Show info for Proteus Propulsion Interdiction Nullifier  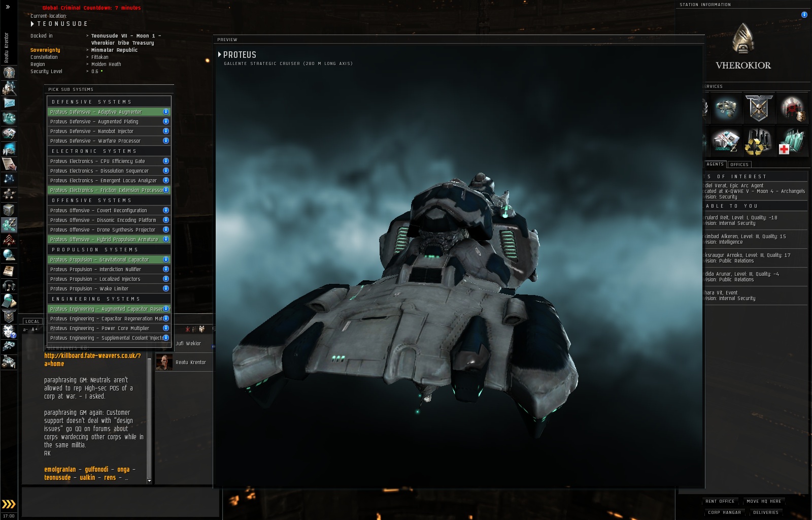[x=166, y=269]
